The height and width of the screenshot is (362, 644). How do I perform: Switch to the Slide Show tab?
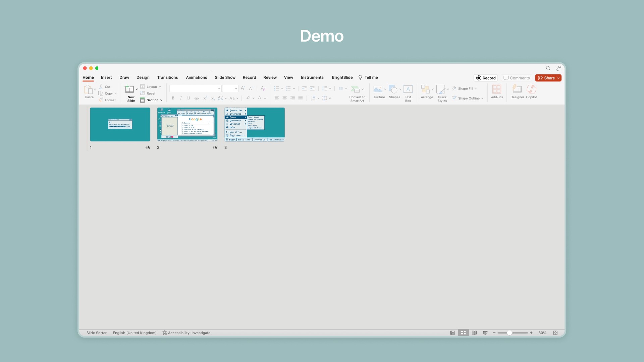tap(225, 77)
